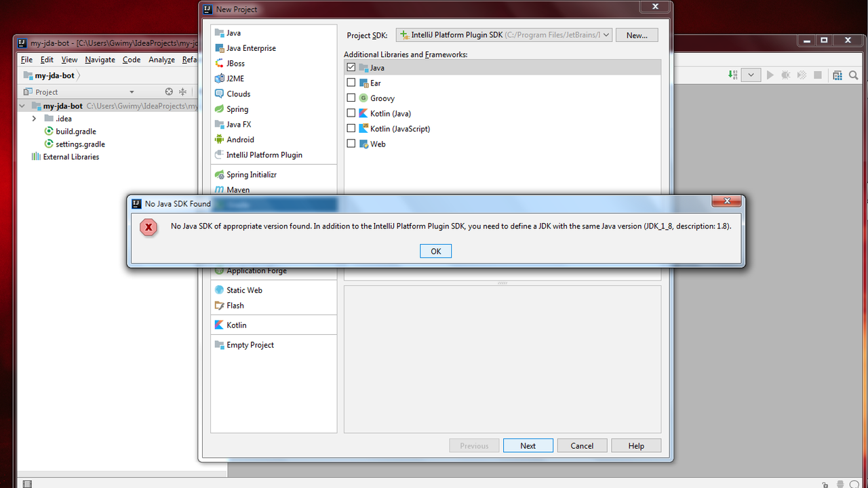Image resolution: width=868 pixels, height=488 pixels.
Task: Check Kotlin (Java) framework checkbox
Action: pos(351,113)
